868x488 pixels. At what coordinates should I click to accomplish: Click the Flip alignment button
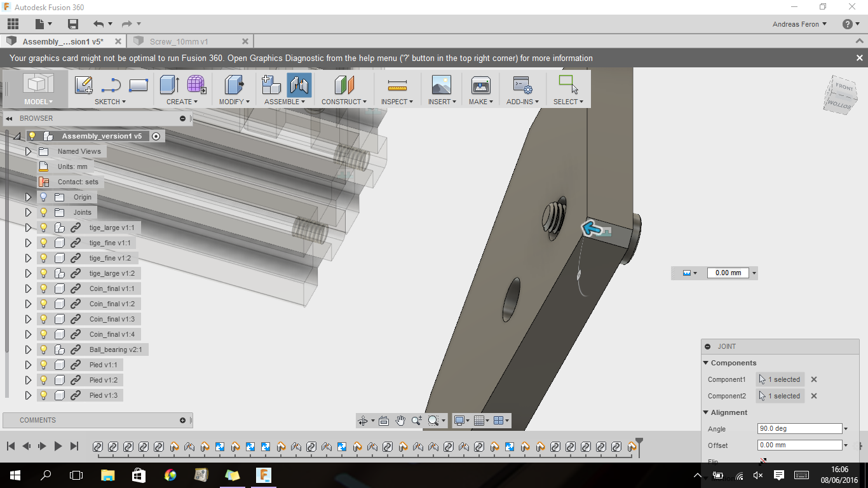763,461
